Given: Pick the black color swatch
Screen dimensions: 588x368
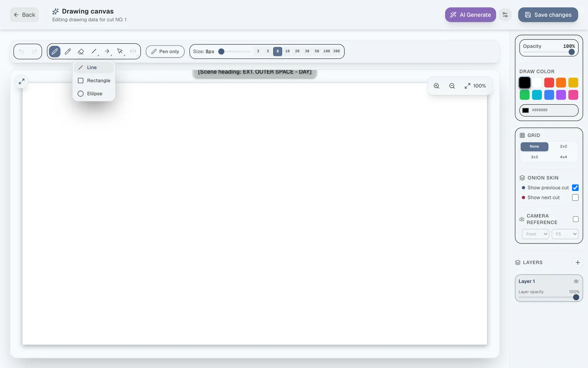Looking at the screenshot, I should point(525,82).
